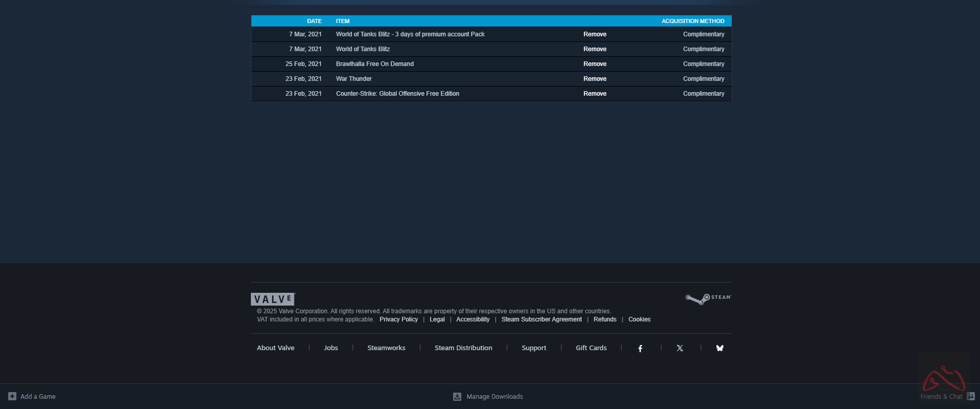Open Friends & Chat
The width and height of the screenshot is (980, 409).
[941, 397]
